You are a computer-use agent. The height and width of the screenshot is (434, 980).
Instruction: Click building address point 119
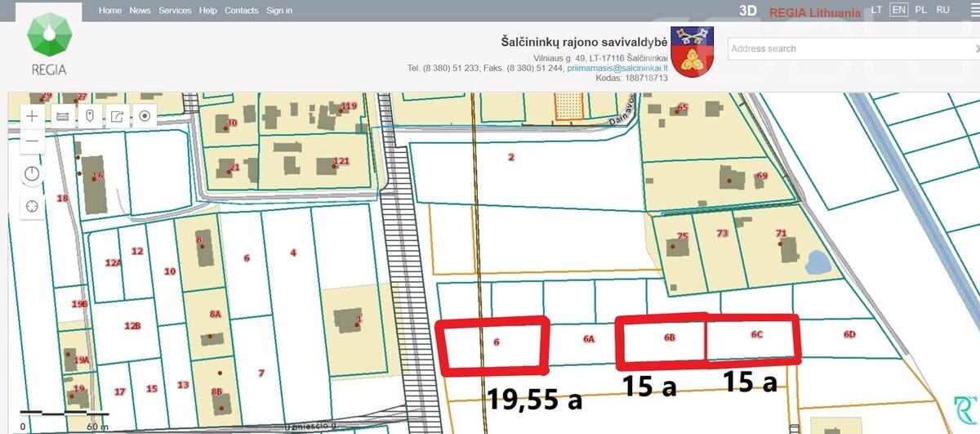[x=350, y=106]
